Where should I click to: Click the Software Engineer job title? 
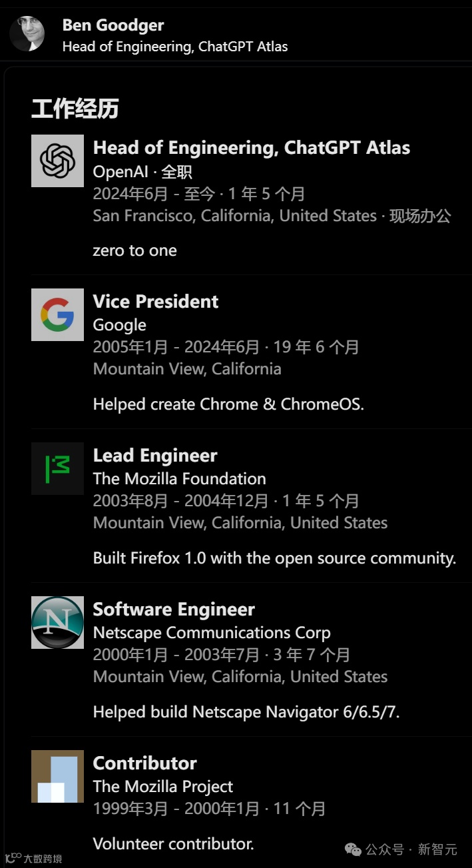point(174,610)
